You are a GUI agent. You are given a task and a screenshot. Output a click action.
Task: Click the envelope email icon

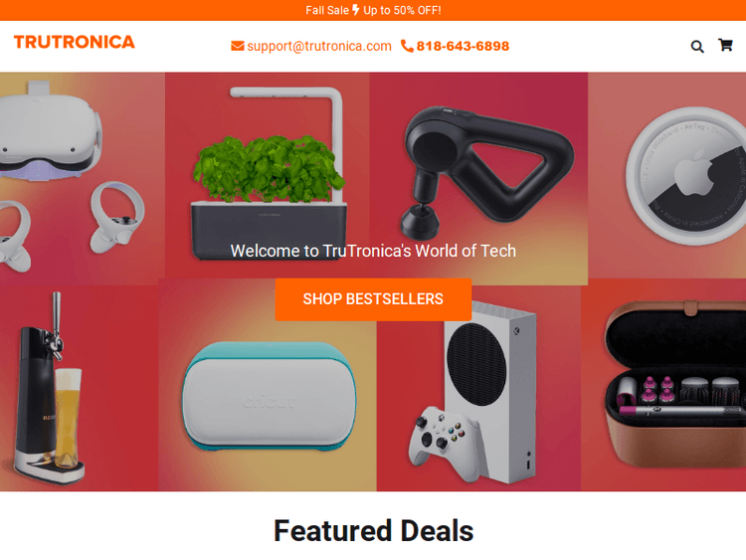238,46
